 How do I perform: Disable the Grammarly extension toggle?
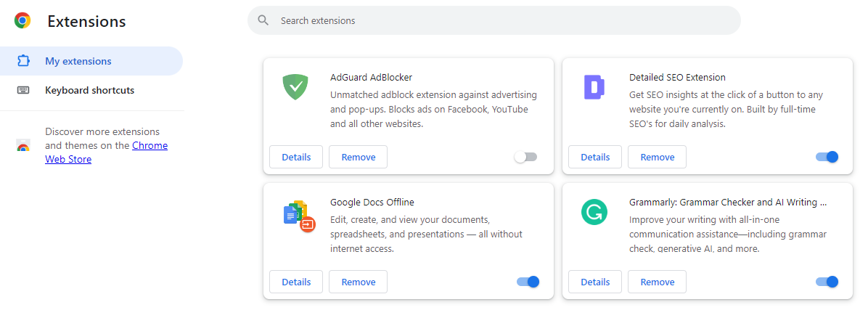pos(827,282)
